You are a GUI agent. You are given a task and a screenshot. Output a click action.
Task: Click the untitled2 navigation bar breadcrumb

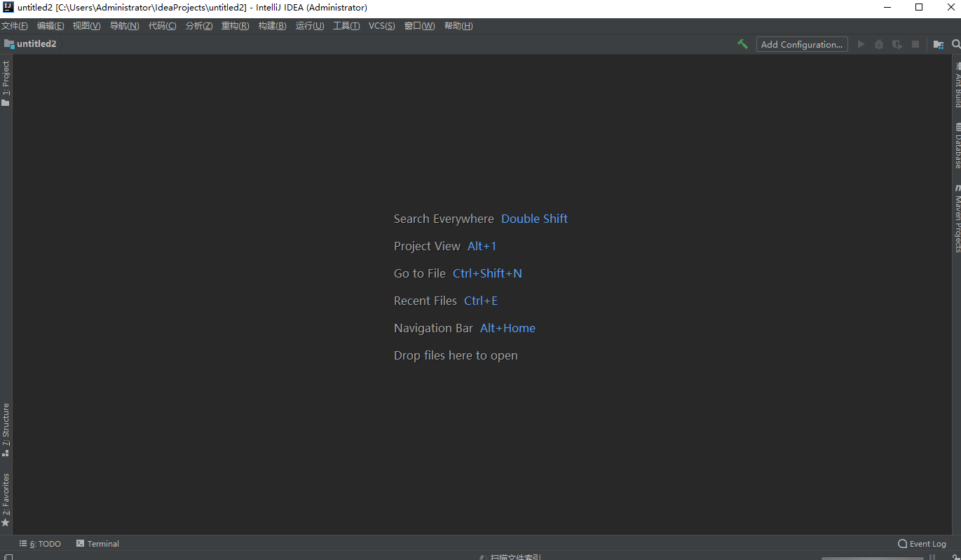(30, 43)
